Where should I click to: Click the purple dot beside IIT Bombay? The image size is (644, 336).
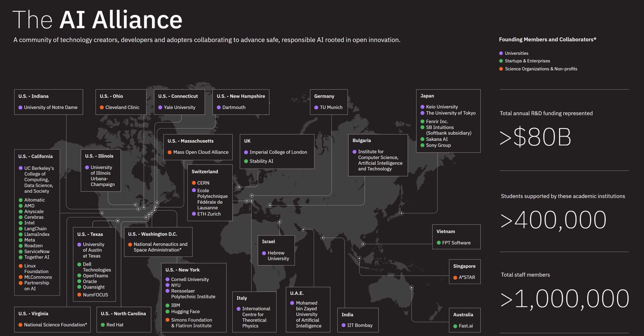tap(344, 325)
